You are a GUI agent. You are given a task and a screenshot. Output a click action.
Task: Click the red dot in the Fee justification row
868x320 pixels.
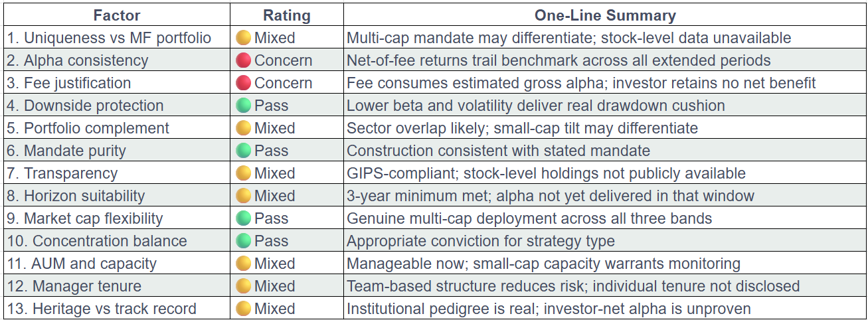pos(244,83)
